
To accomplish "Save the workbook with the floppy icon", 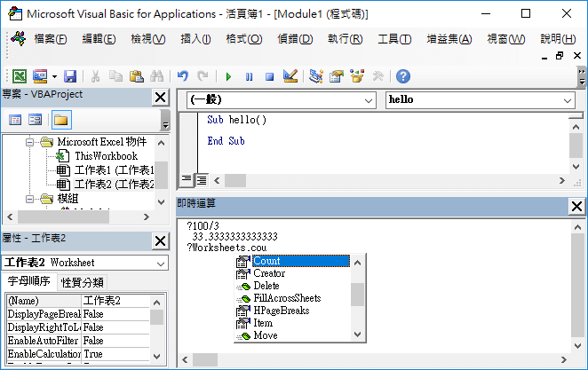I will [70, 76].
